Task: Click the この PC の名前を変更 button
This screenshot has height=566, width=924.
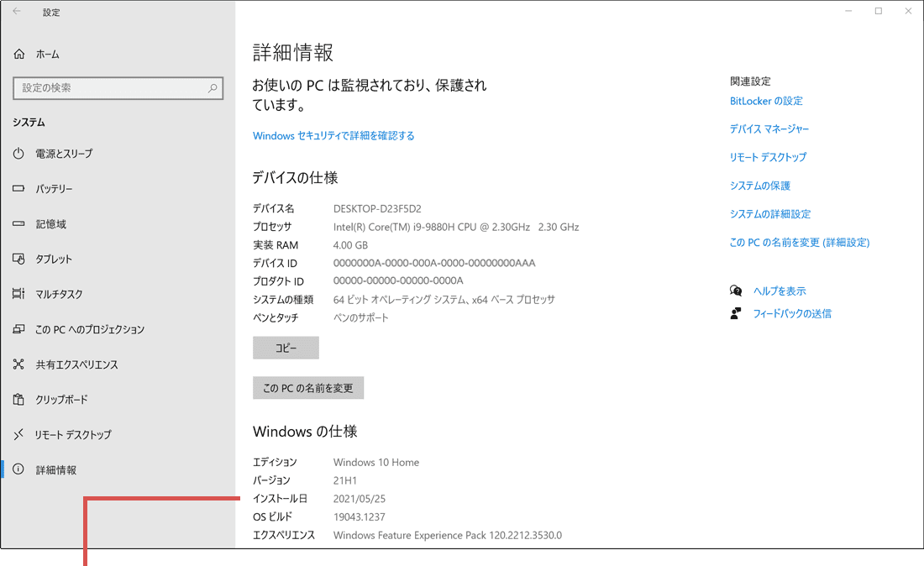Action: tap(308, 388)
